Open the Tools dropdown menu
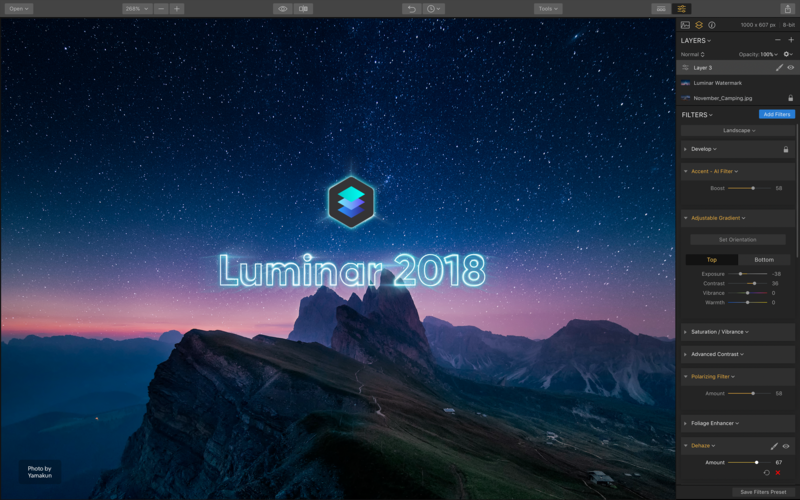 click(547, 8)
